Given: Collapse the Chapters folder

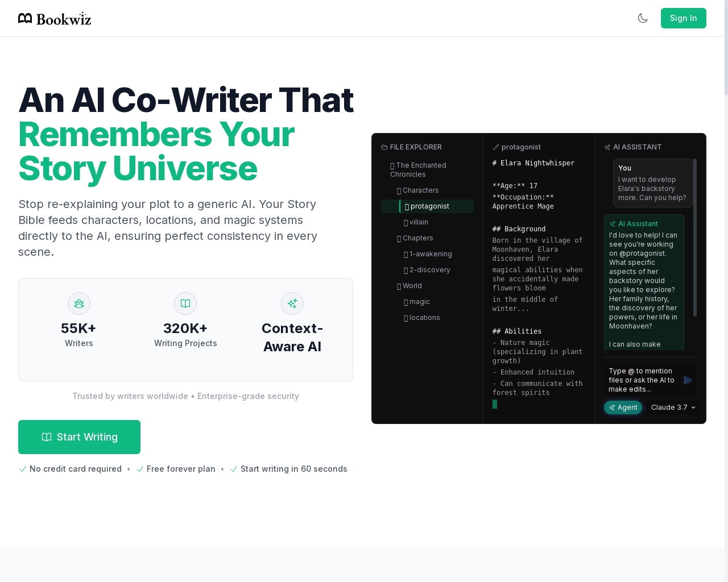Looking at the screenshot, I should point(415,238).
